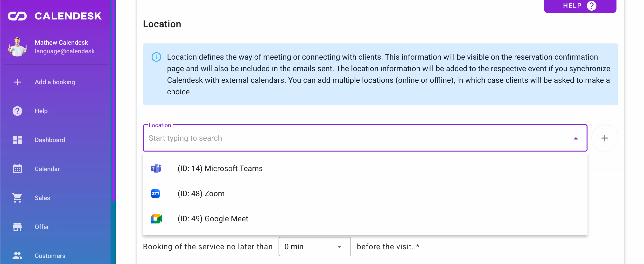Click the Offer storefront icon

coord(17,227)
